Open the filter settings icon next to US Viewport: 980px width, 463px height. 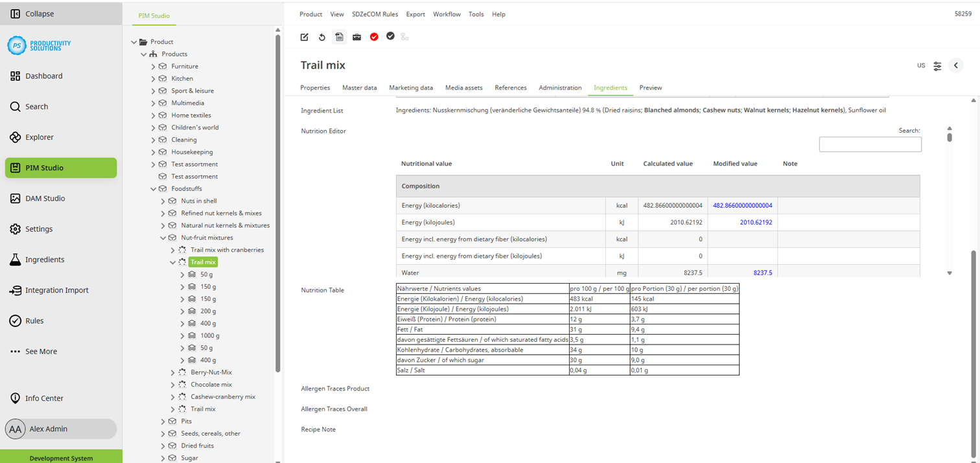click(x=937, y=65)
